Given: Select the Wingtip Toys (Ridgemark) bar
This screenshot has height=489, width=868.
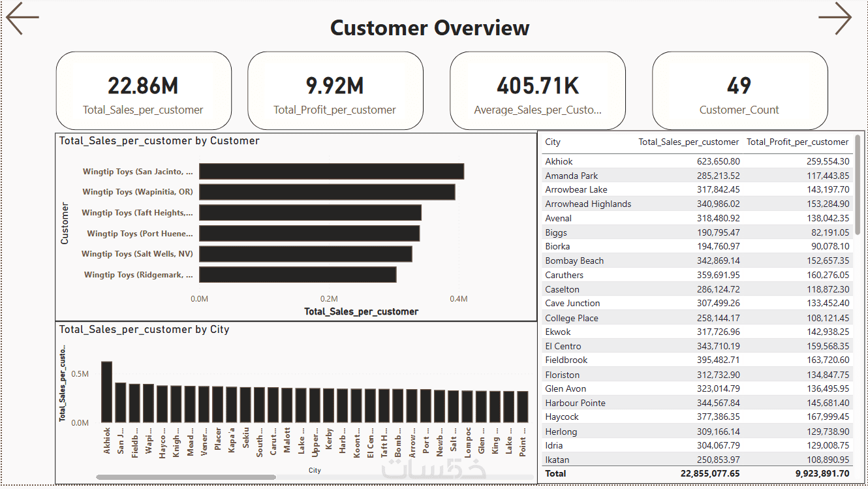Looking at the screenshot, I should pos(298,275).
